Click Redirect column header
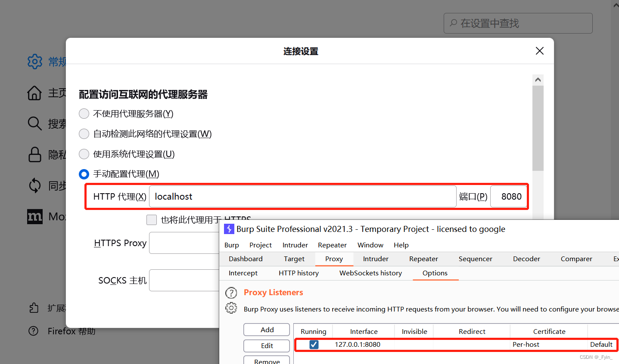The image size is (619, 364). (472, 331)
